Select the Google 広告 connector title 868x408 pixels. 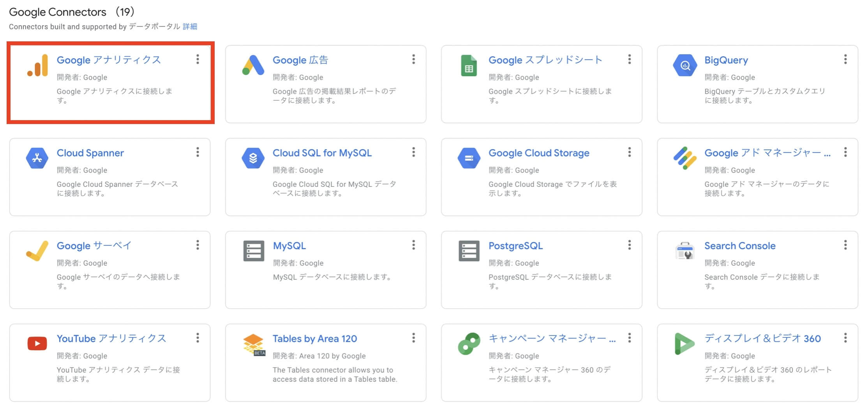300,60
